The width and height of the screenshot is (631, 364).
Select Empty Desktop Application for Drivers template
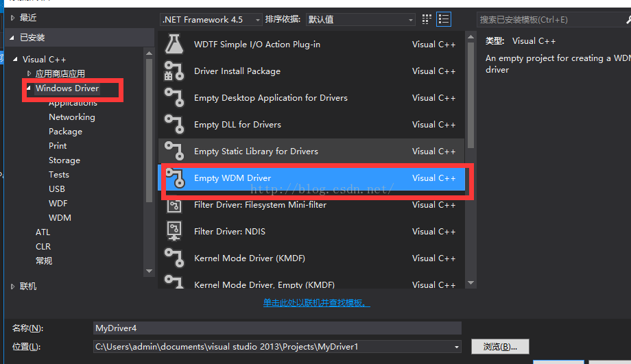pyautogui.click(x=311, y=98)
